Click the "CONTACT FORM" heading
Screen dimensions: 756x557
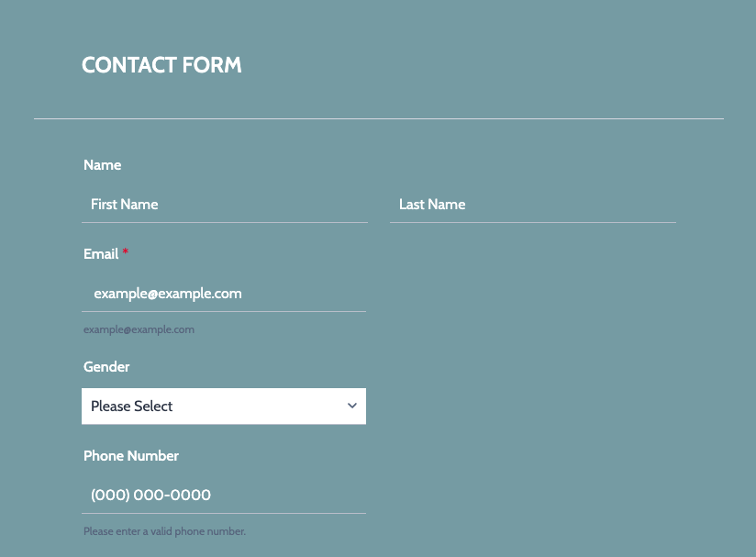161,65
